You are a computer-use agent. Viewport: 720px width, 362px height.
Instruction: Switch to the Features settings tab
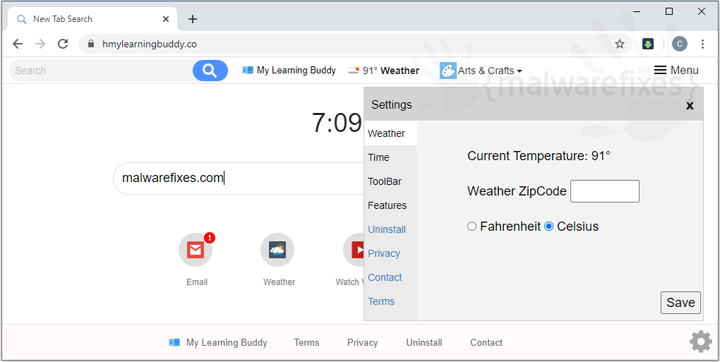(x=390, y=205)
